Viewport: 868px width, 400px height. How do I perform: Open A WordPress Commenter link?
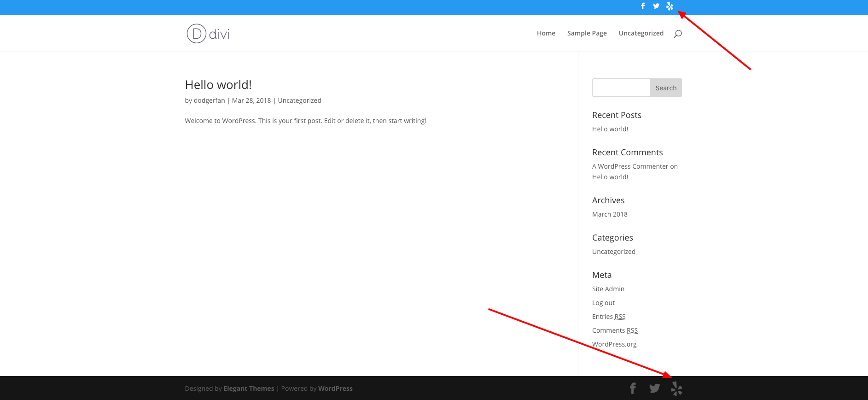coord(630,166)
